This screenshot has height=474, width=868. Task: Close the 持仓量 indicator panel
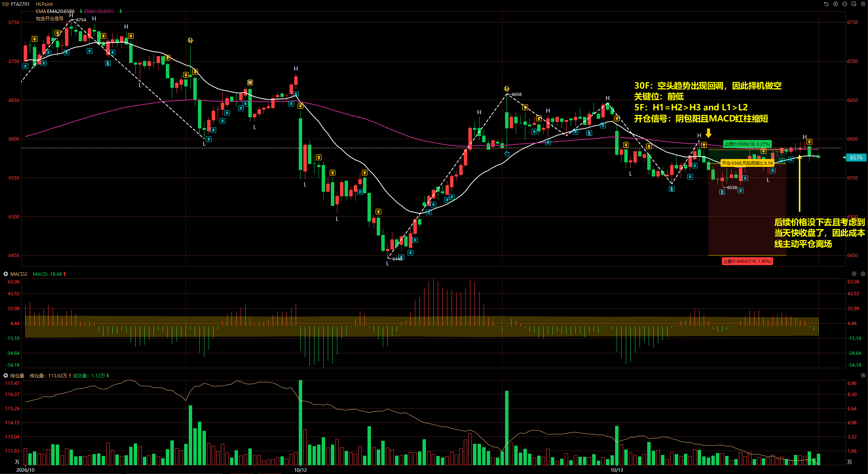[863, 375]
